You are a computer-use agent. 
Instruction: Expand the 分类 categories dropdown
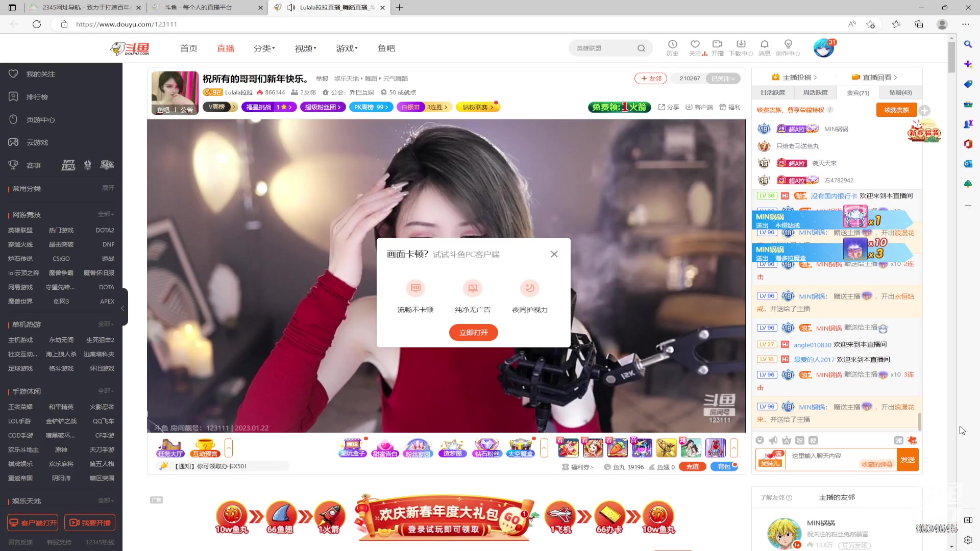[x=264, y=48]
